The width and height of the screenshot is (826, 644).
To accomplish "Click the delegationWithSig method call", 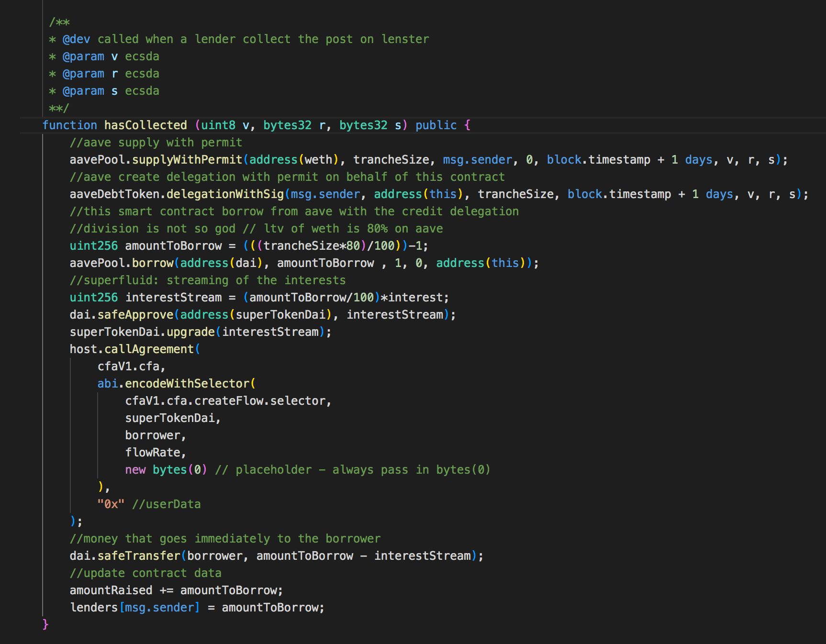I will 225,194.
